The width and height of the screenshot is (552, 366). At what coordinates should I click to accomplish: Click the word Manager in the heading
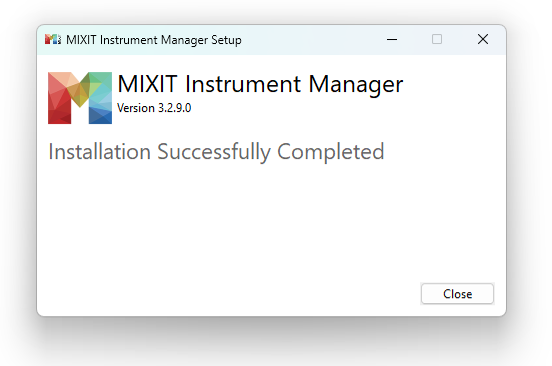tap(356, 84)
